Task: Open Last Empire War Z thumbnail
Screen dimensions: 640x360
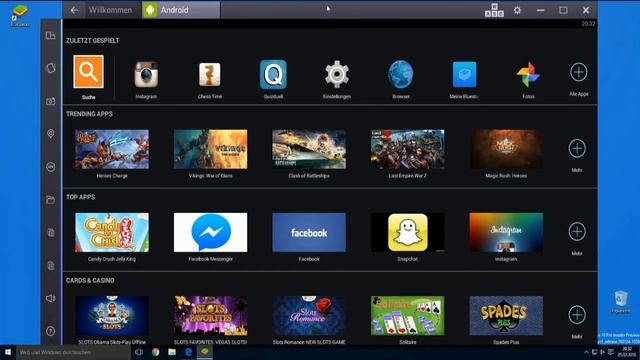Action: click(407, 149)
